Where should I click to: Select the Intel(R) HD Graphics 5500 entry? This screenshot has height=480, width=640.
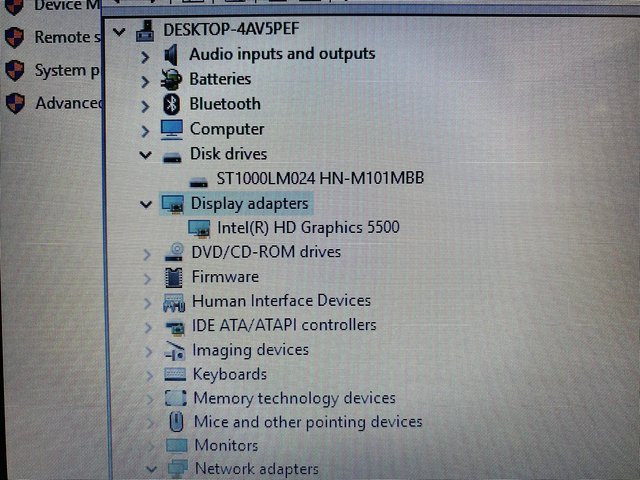308,227
